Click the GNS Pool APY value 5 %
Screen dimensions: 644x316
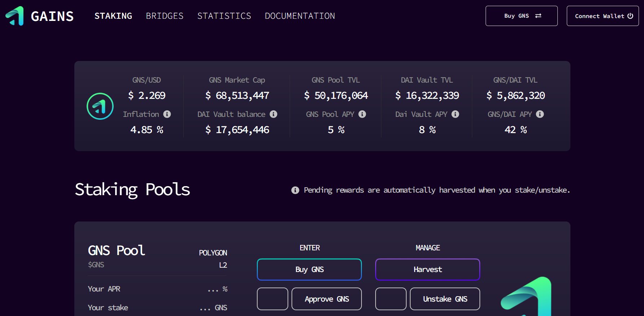(336, 130)
